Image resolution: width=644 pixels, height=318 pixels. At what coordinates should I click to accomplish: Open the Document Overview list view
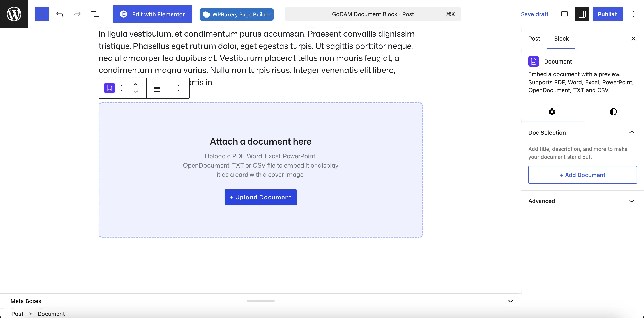click(94, 14)
